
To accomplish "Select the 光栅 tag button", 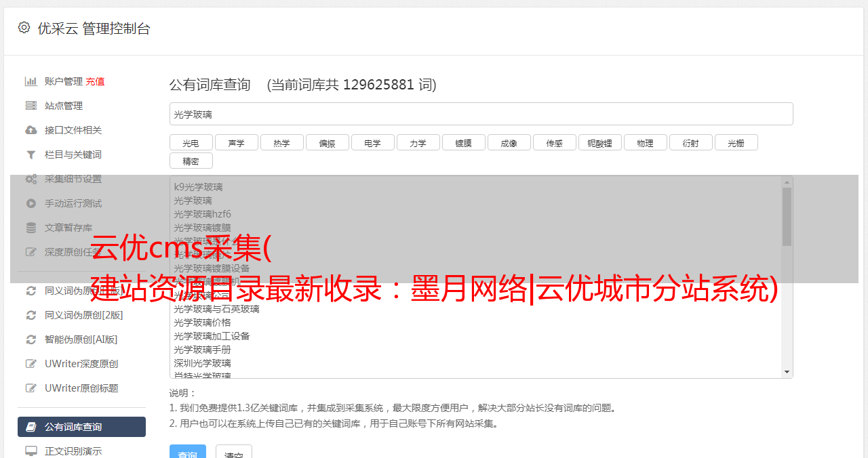I will pos(736,142).
